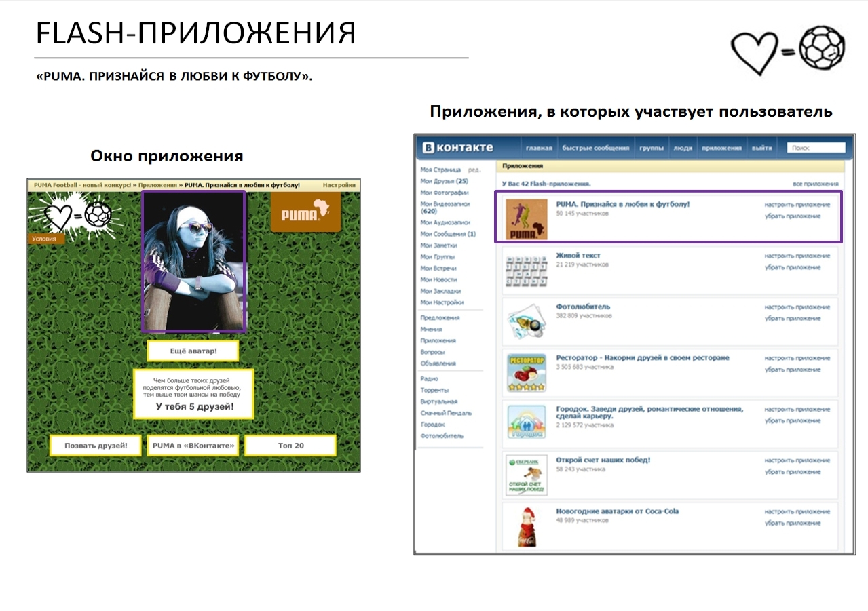Screen dimensions: 868x611
Task: Open Открой счет наших побед! app title
Action: click(x=603, y=460)
